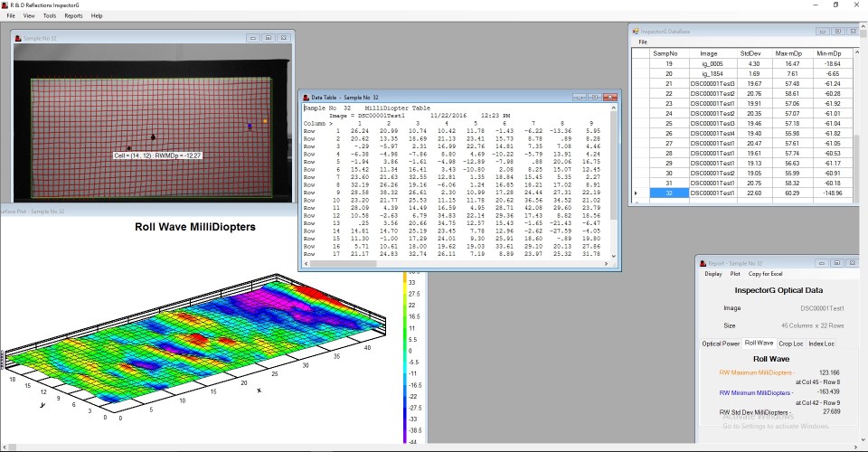
Task: Click the StdDev column header
Action: (x=750, y=53)
